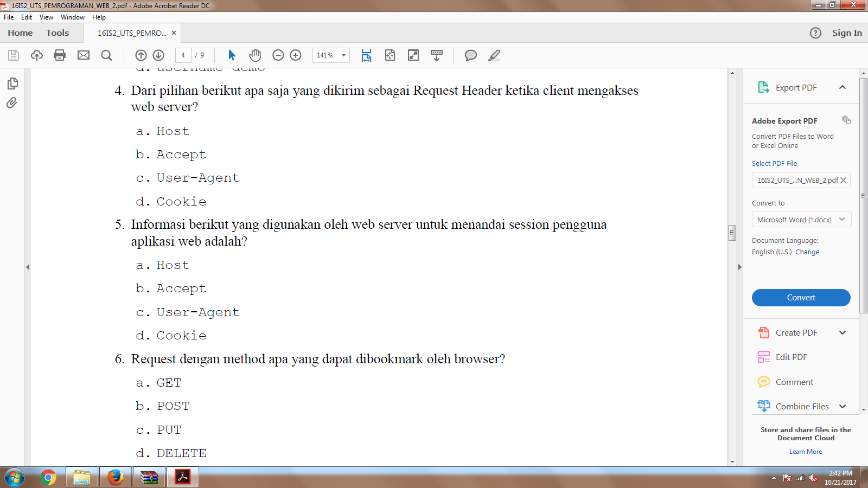
Task: Click the blue Convert button
Action: tap(801, 298)
